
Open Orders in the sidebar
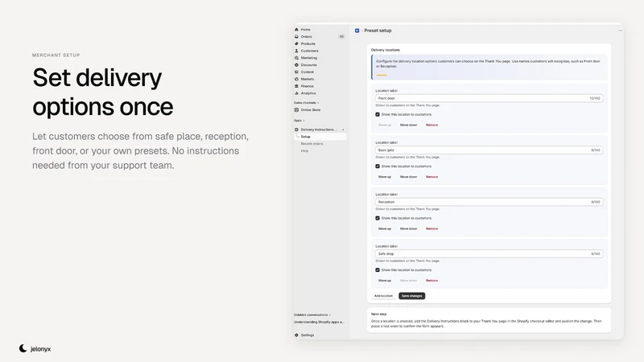pyautogui.click(x=306, y=36)
